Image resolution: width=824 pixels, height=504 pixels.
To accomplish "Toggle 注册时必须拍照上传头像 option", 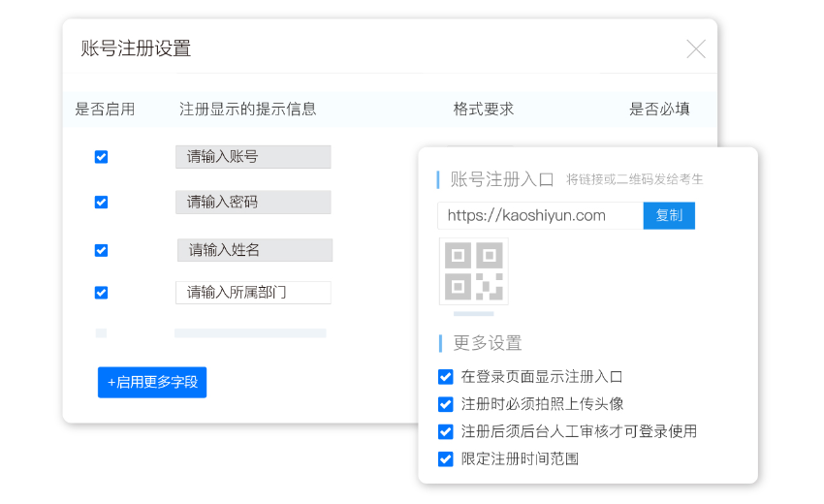I will (446, 404).
